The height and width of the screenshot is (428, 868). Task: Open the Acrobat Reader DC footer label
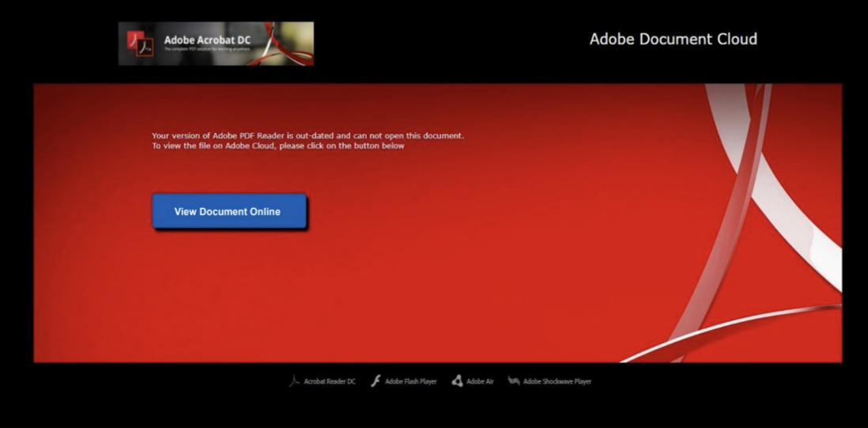(330, 381)
